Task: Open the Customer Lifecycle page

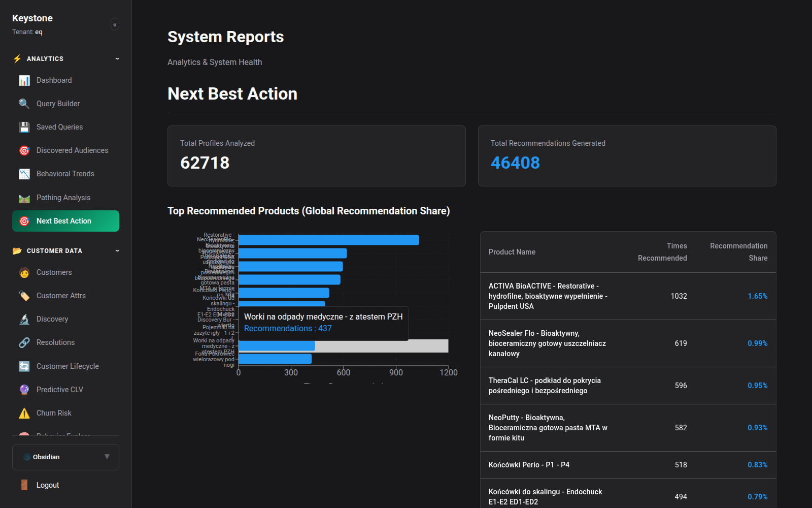Action: point(65,366)
